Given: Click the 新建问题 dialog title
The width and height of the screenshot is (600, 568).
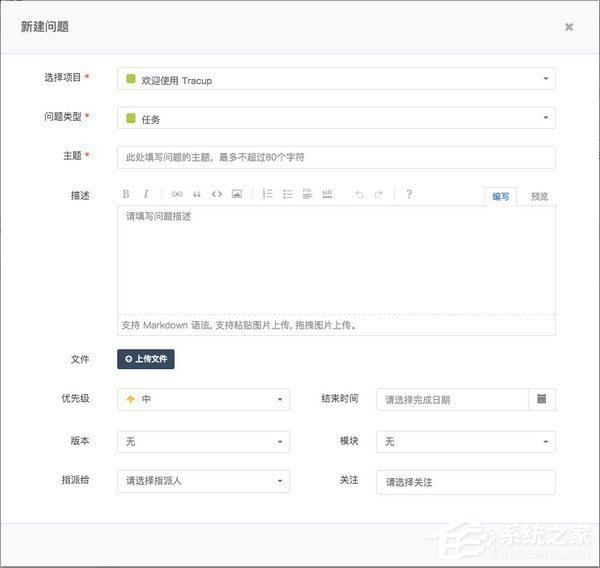Looking at the screenshot, I should (45, 27).
